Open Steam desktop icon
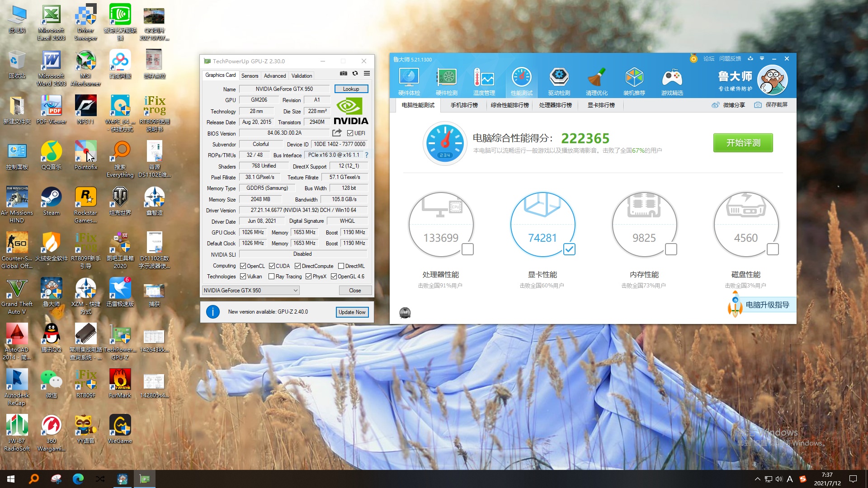 point(51,202)
